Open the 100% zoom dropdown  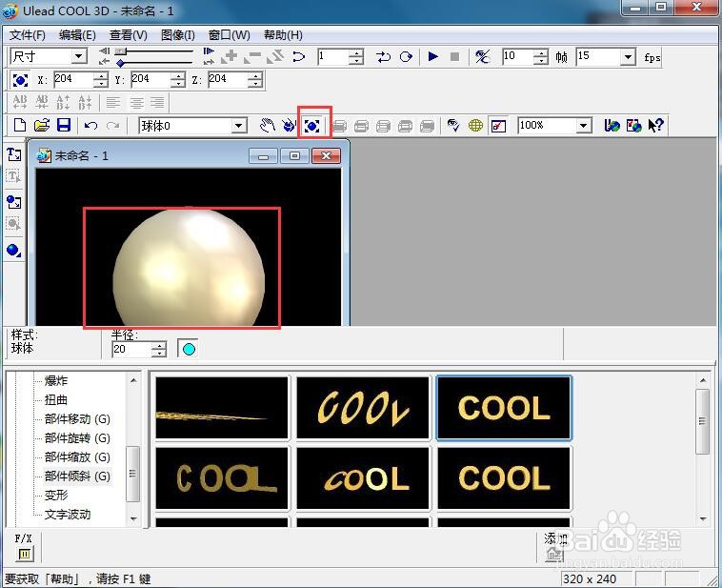[583, 126]
